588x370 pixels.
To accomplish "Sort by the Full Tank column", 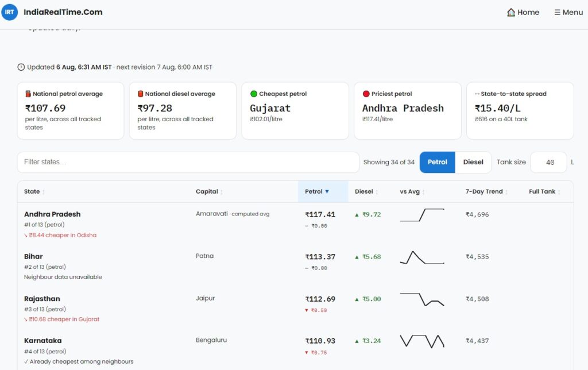I will (544, 192).
